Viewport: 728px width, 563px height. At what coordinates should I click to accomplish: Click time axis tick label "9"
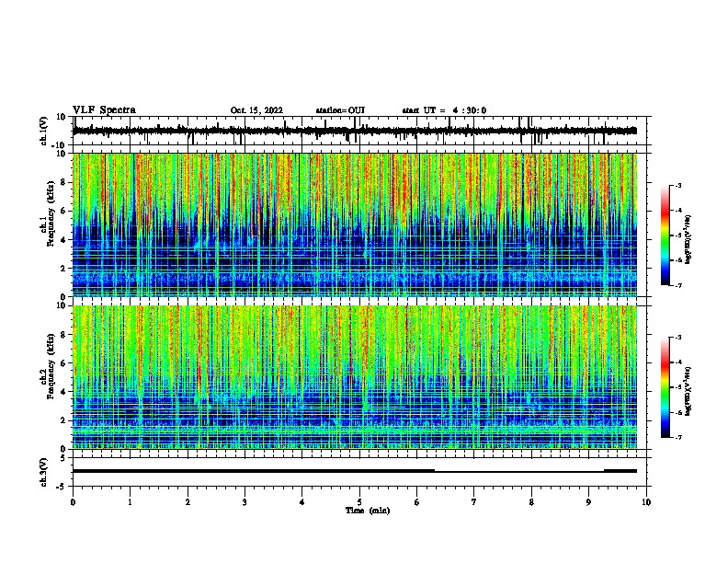588,502
